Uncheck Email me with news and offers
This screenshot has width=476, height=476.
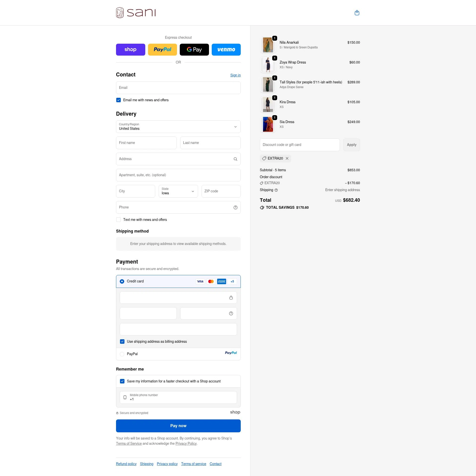click(119, 100)
